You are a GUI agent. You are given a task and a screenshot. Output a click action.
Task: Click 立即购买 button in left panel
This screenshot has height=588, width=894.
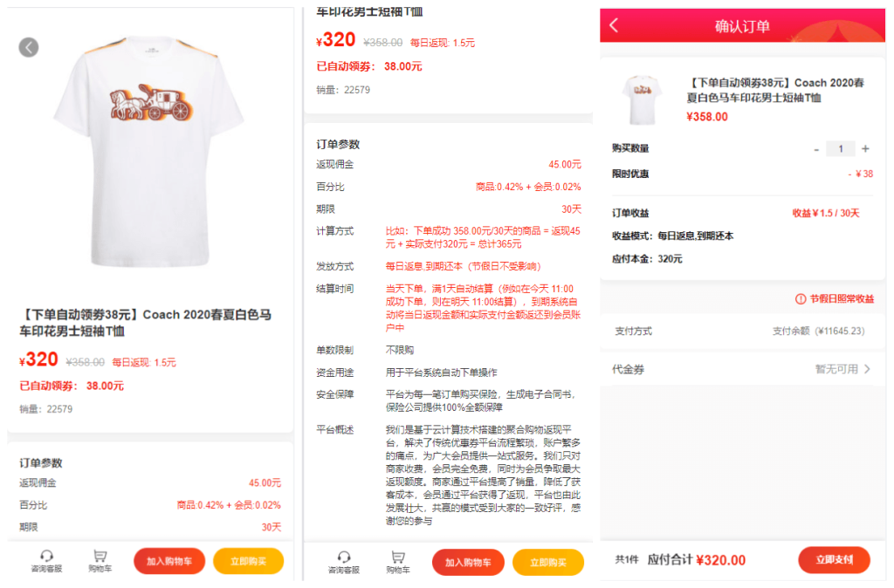(249, 561)
